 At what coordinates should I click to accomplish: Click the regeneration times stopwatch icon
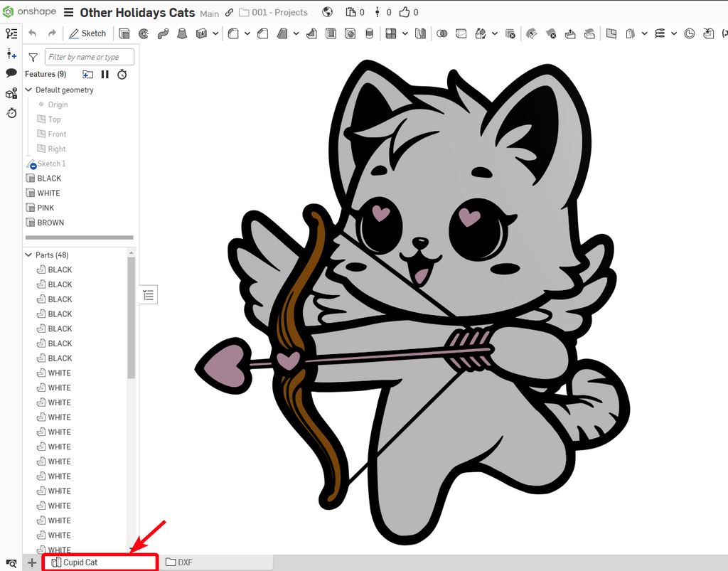tap(122, 74)
